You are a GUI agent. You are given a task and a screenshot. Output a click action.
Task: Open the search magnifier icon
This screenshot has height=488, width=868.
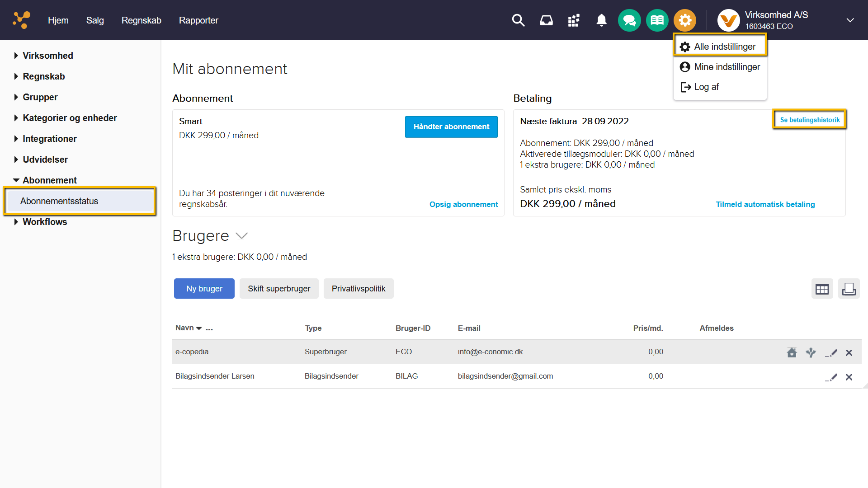click(x=518, y=20)
